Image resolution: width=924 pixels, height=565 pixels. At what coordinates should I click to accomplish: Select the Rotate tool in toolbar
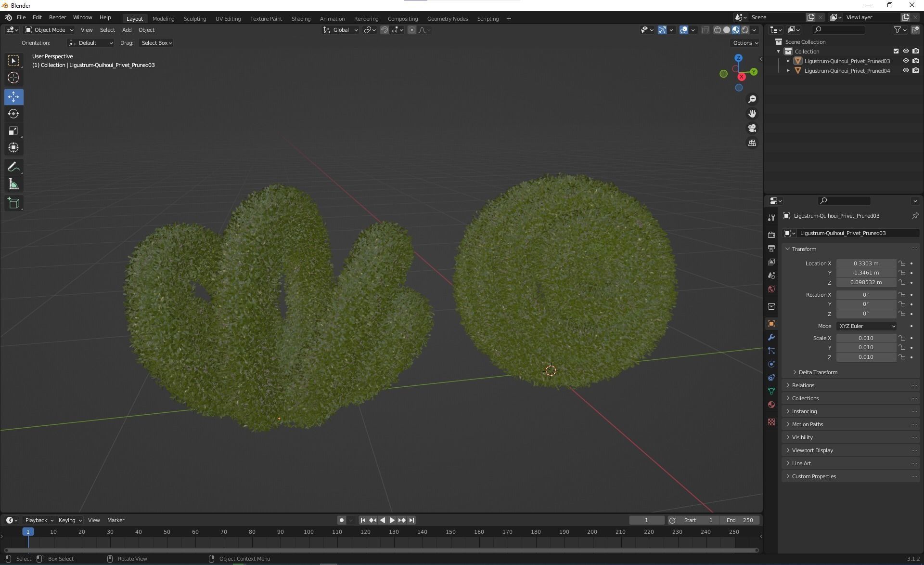click(13, 114)
